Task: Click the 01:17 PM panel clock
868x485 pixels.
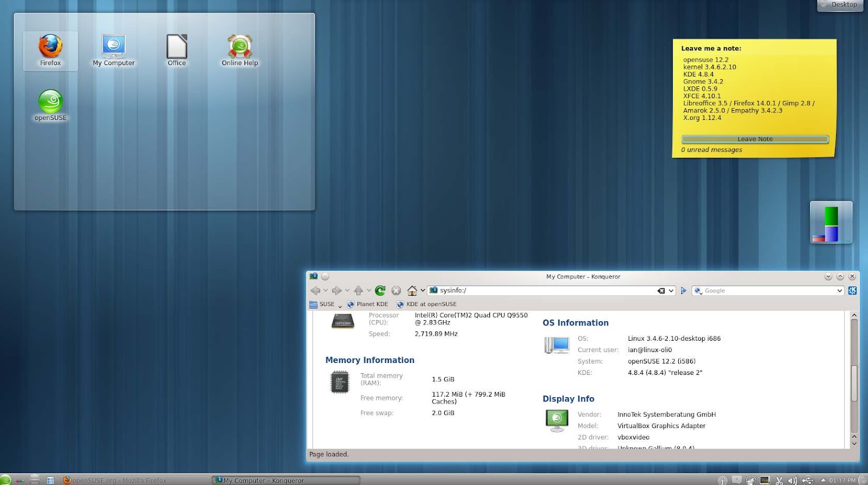Action: (842, 480)
